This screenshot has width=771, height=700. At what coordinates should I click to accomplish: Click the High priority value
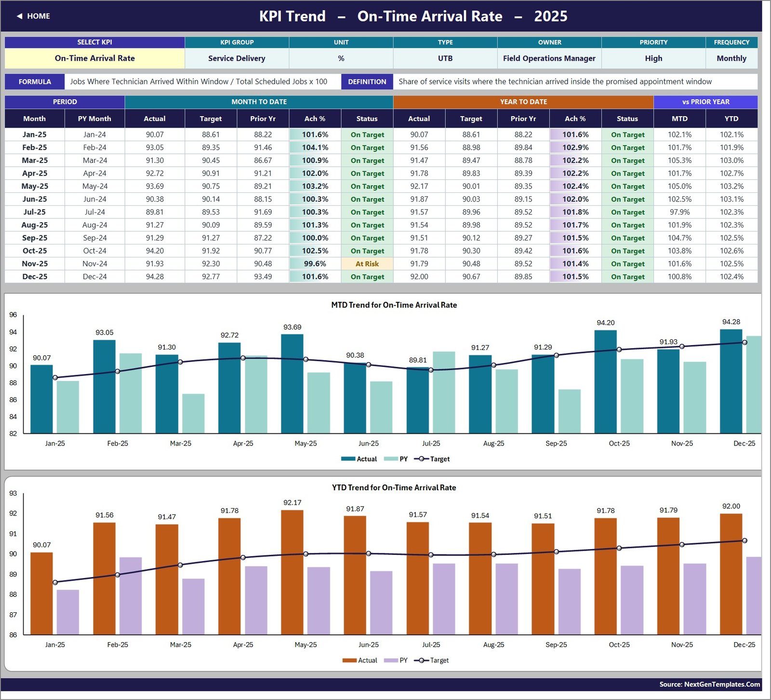pos(653,58)
